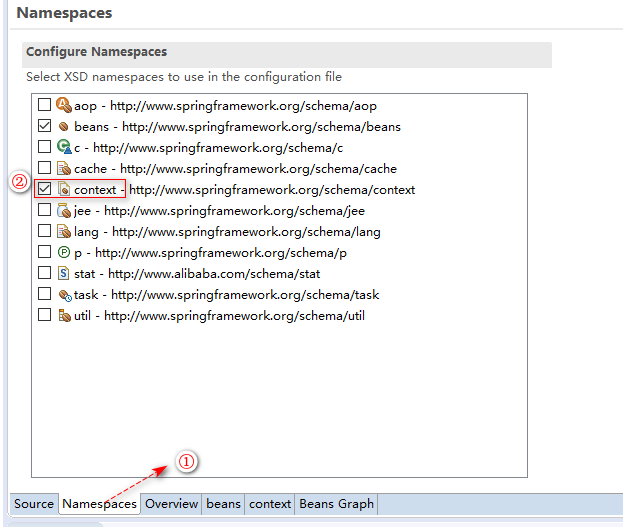Select the schema/c URL row
Viewport: 623px width, 527px height.
(218, 148)
